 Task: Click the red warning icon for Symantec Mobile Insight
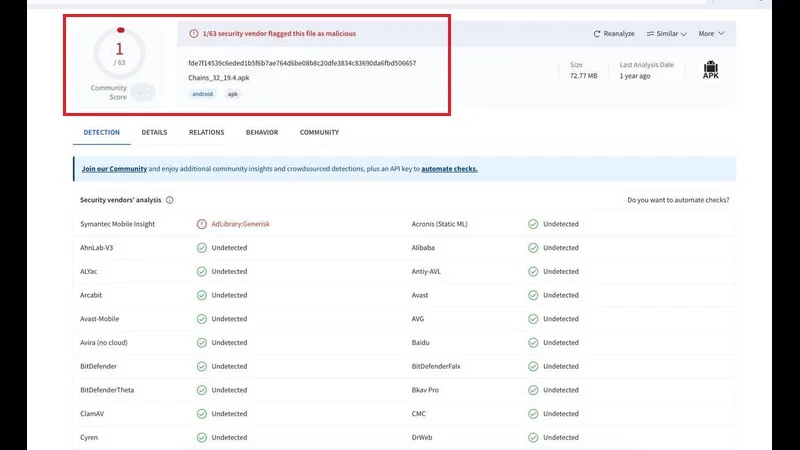tap(202, 224)
